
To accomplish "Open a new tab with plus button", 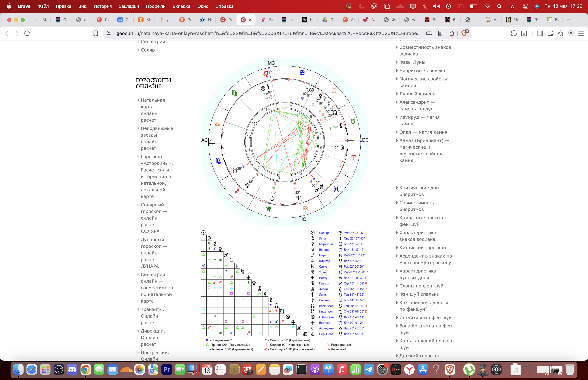I will 569,20.
